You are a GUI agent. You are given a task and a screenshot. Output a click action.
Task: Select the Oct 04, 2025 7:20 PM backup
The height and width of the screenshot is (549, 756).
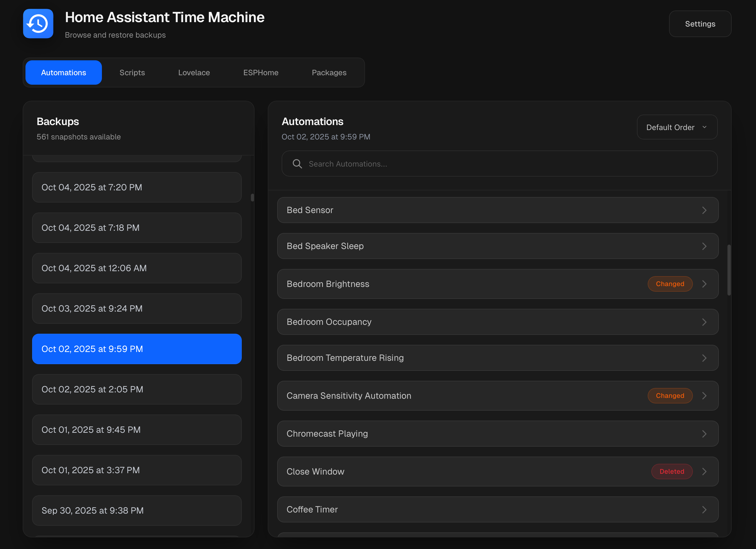137,187
